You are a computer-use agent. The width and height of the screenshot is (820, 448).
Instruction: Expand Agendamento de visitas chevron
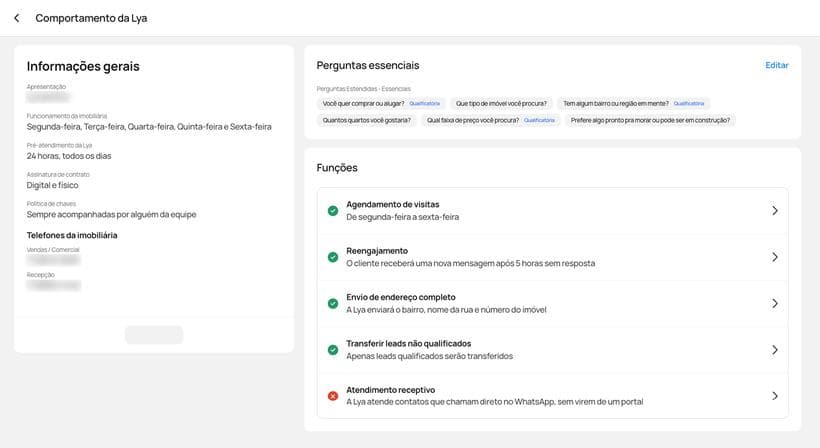pos(775,211)
